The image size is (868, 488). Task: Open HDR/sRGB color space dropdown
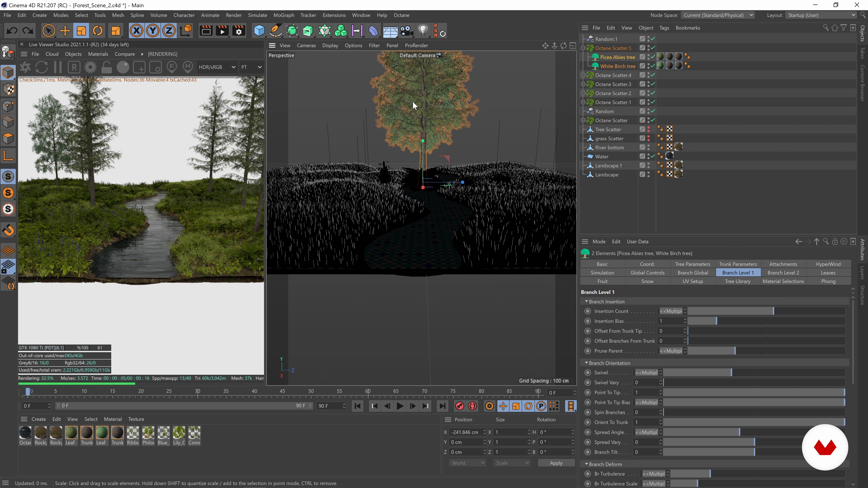pos(217,67)
